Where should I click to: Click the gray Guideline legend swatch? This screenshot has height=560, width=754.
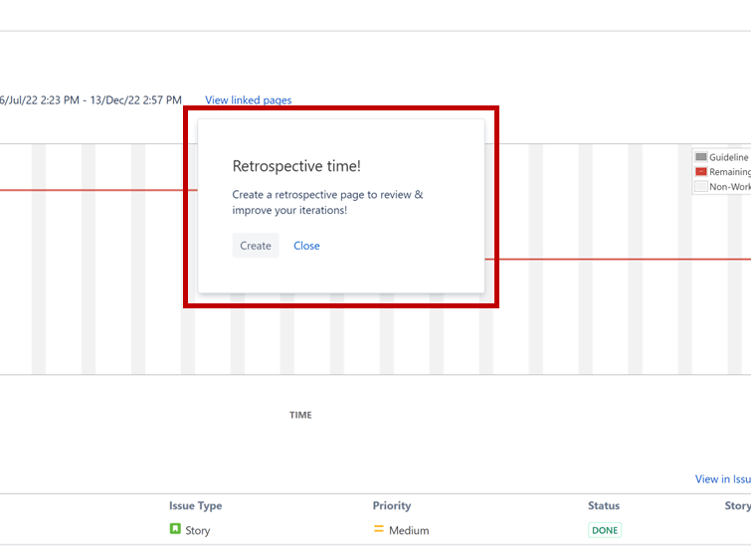point(701,157)
